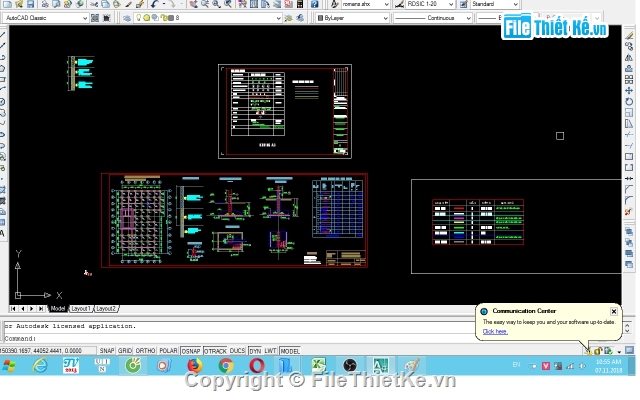Viewport: 640px width, 400px height.
Task: Select the Stretch tool
Action: coord(629,123)
